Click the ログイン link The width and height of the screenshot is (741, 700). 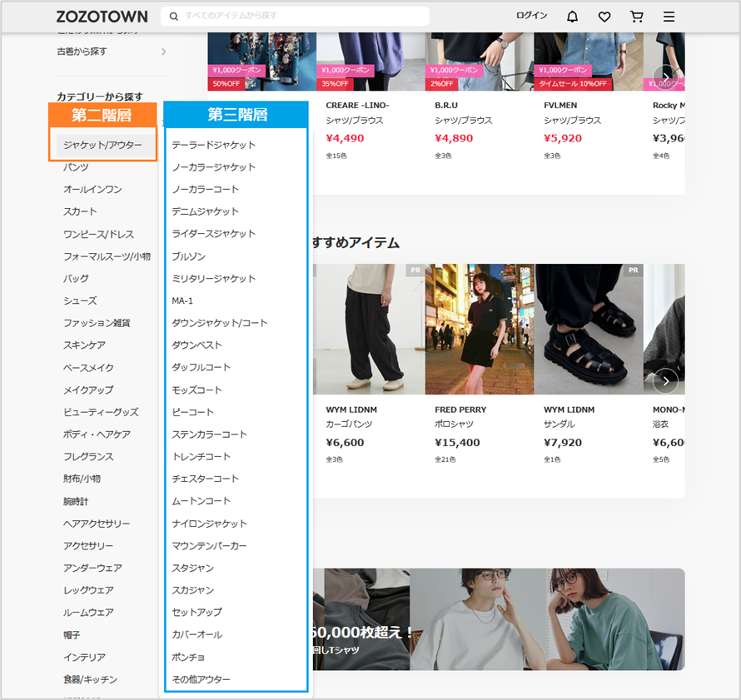532,16
